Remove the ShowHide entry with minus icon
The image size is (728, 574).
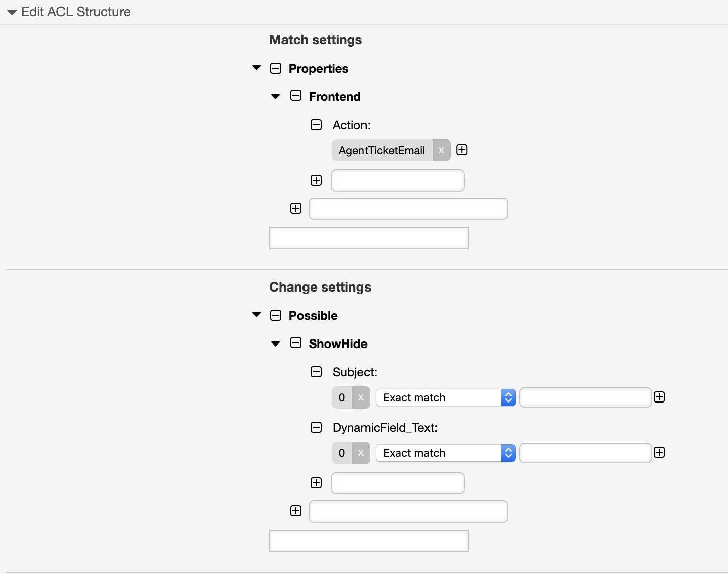click(x=296, y=343)
